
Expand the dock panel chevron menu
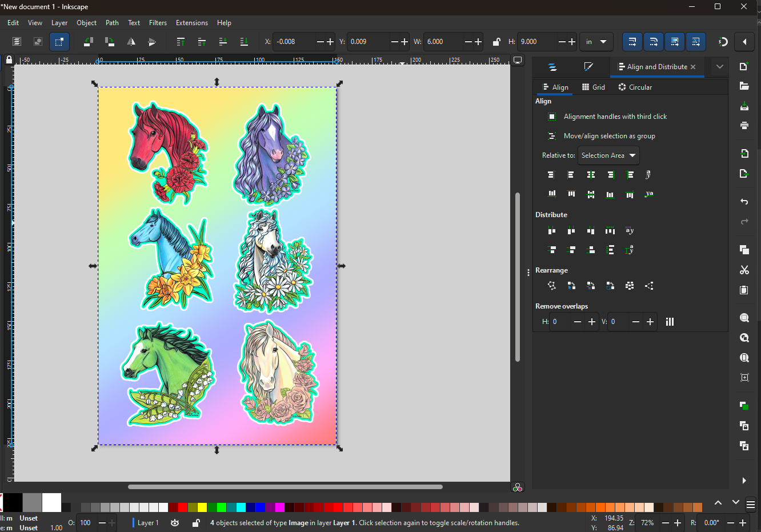(x=719, y=67)
